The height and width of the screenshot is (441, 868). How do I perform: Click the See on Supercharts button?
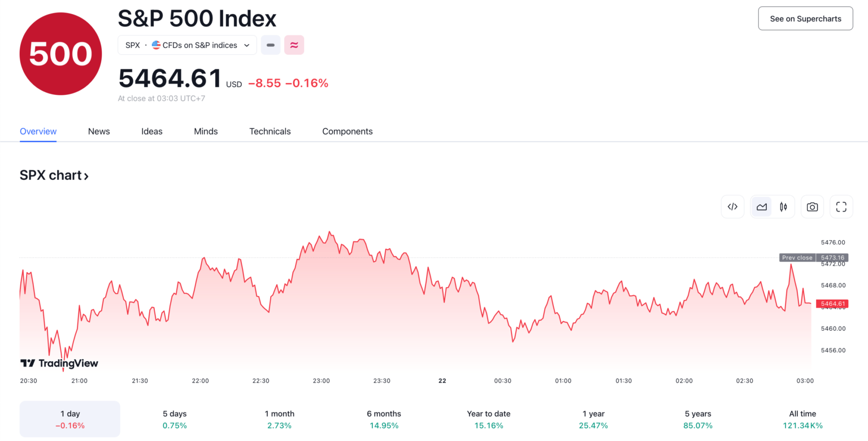(x=805, y=18)
